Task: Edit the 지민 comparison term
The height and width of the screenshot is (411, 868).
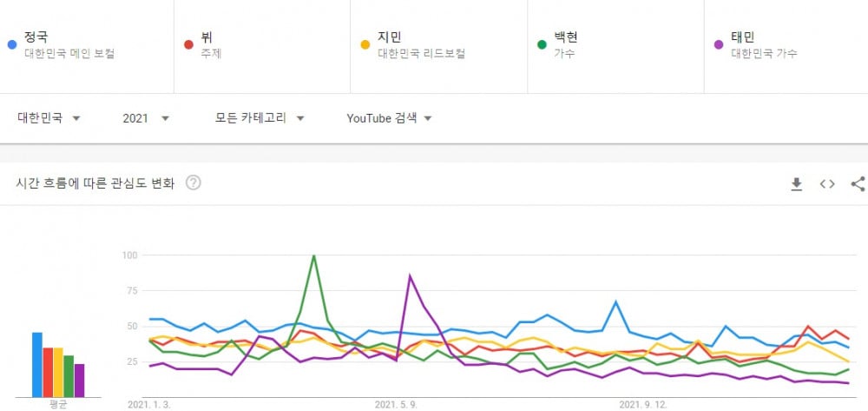Action: 438,46
